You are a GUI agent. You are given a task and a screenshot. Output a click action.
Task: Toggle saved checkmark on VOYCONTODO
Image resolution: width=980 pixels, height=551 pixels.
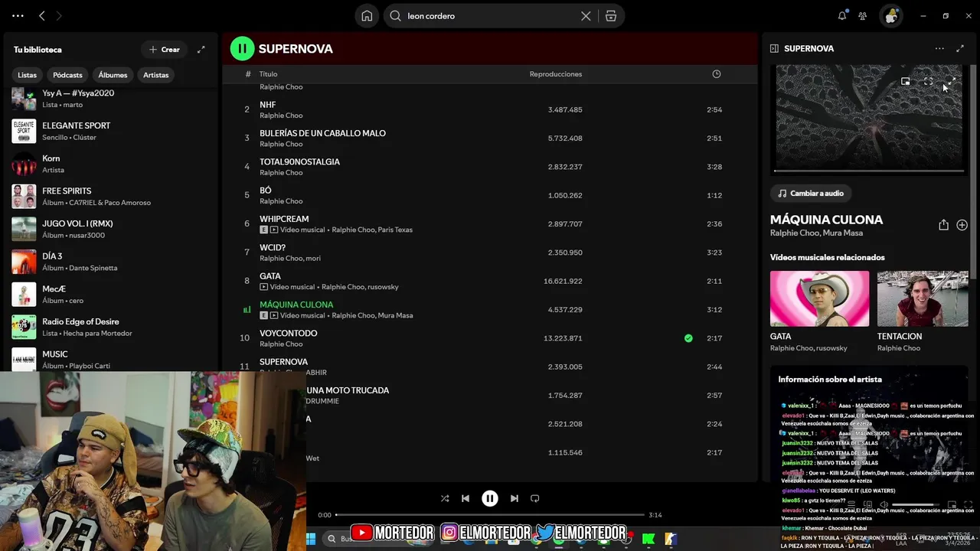coord(688,338)
